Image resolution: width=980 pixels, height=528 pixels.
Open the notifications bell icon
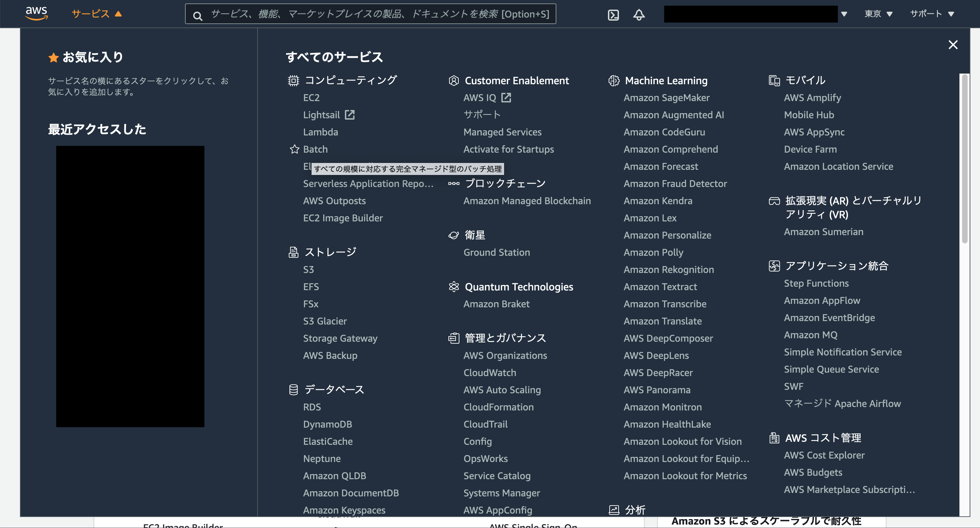point(639,15)
